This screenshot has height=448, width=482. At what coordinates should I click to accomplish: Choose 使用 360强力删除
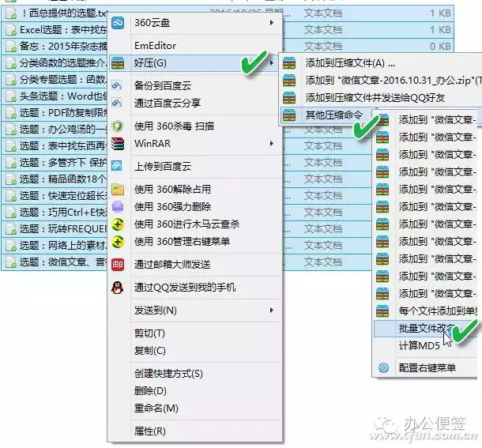172,207
